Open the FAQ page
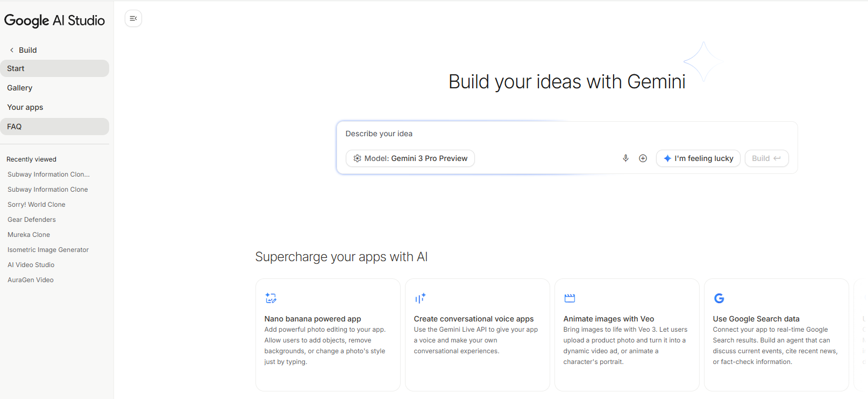868x399 pixels. coord(14,126)
